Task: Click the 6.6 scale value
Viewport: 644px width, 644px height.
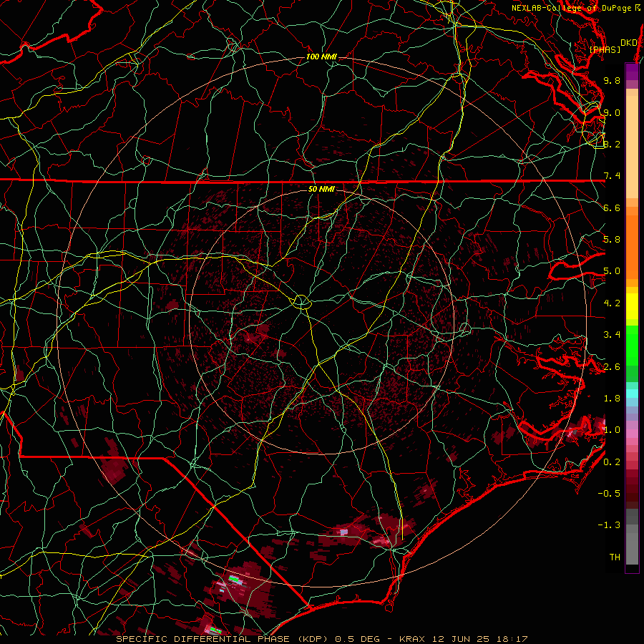Action: pos(612,208)
